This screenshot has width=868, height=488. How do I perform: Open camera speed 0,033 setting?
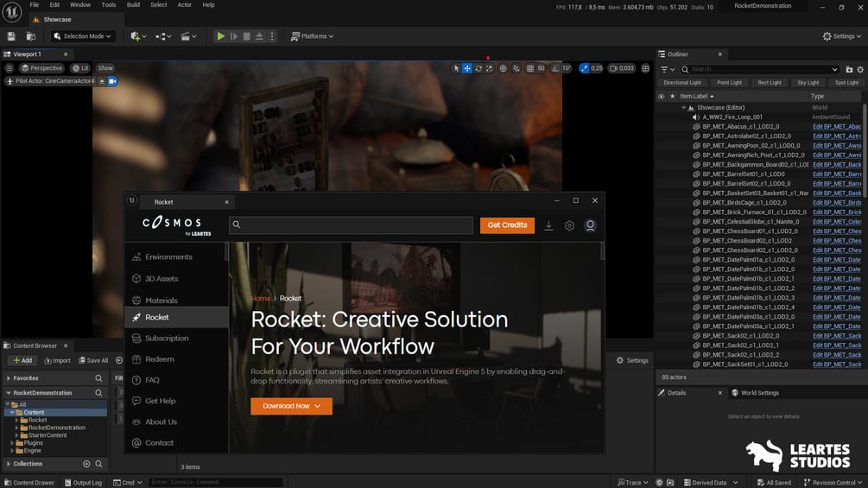tap(622, 68)
